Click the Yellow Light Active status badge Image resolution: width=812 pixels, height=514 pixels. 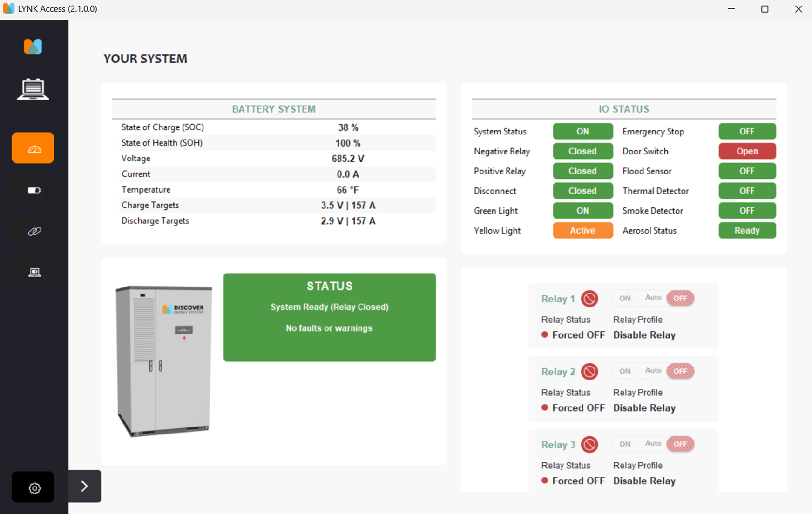pyautogui.click(x=582, y=231)
